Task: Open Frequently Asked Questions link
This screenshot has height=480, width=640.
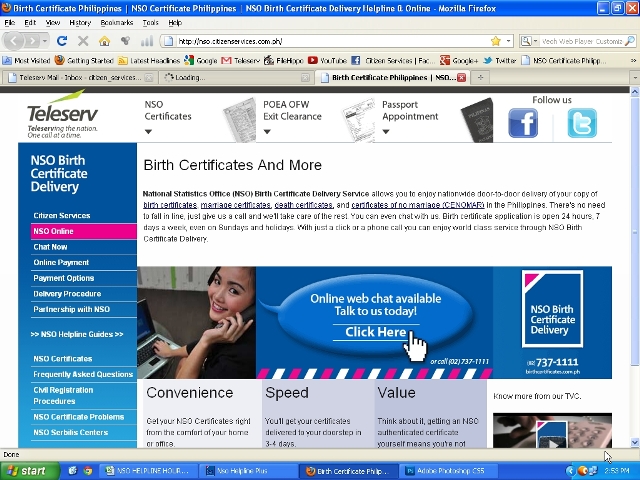Action: (x=83, y=374)
